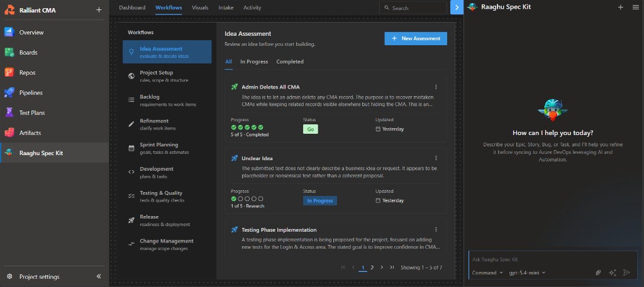Open the Activity tab

click(x=252, y=8)
